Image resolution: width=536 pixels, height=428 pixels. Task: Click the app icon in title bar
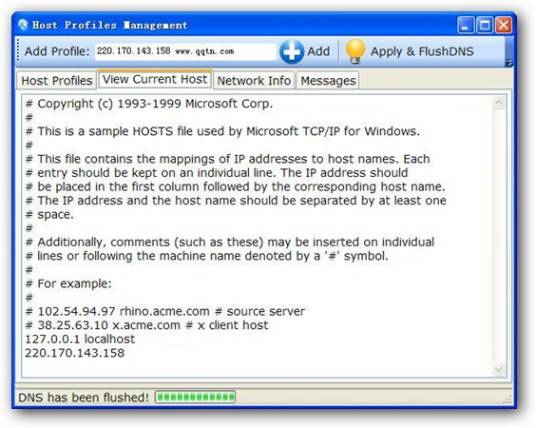pyautogui.click(x=23, y=25)
